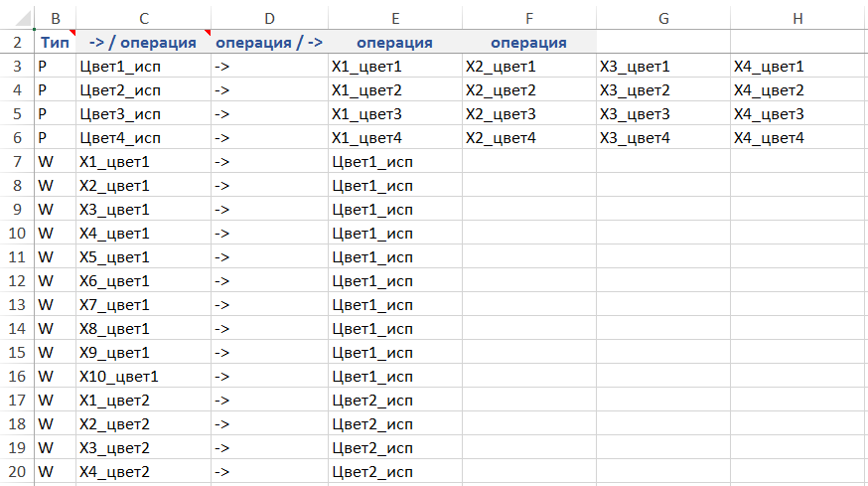Select 'Цвет2_исп' cell in row 20

coord(395,472)
